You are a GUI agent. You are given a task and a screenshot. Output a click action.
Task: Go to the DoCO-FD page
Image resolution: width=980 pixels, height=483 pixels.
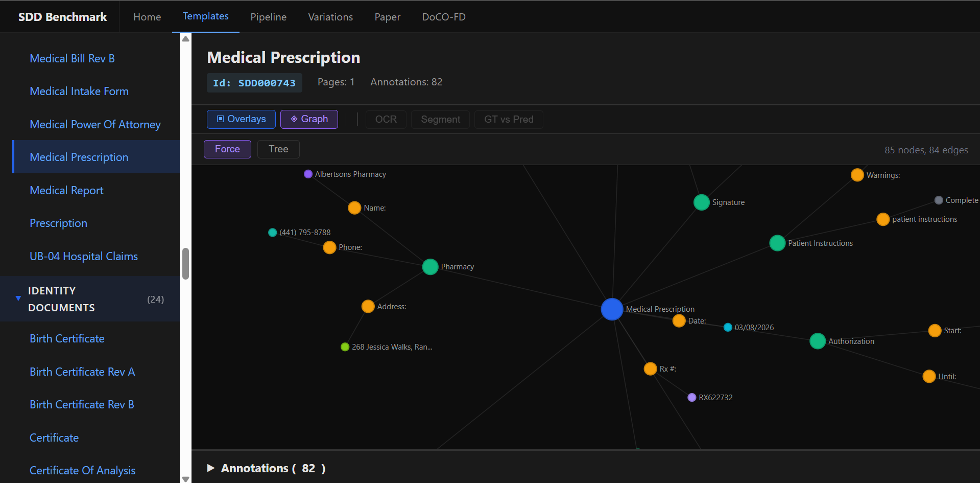(x=443, y=16)
